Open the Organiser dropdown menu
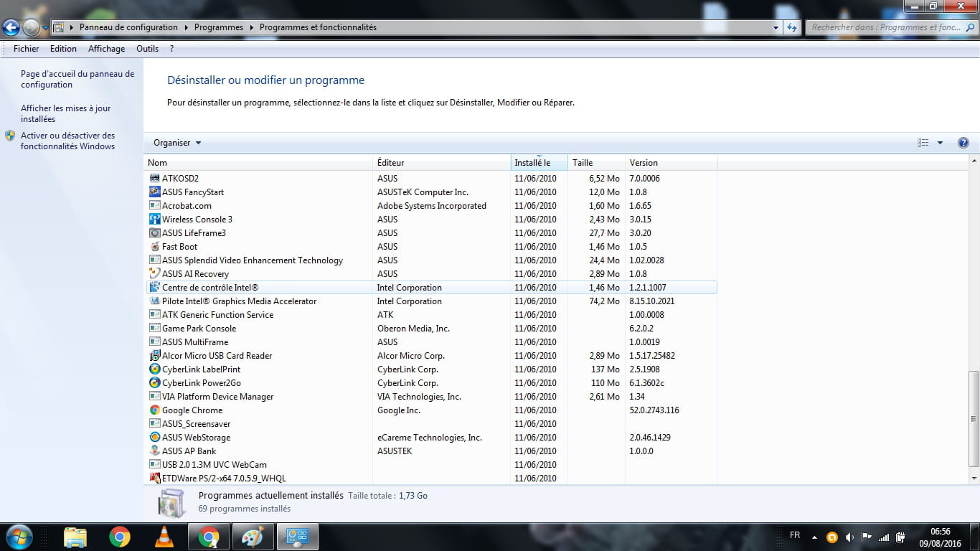The width and height of the screenshot is (980, 551). [177, 143]
